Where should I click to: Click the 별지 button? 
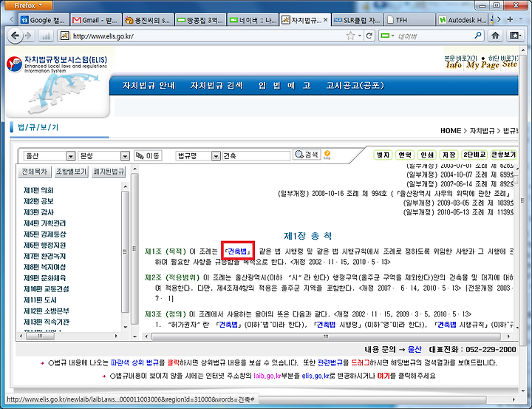[383, 155]
